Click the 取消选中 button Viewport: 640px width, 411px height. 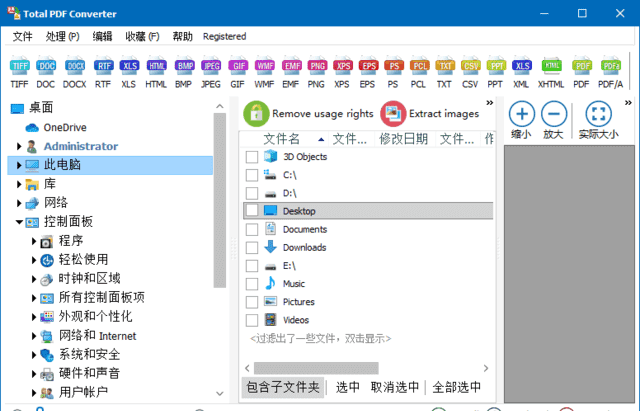(395, 387)
